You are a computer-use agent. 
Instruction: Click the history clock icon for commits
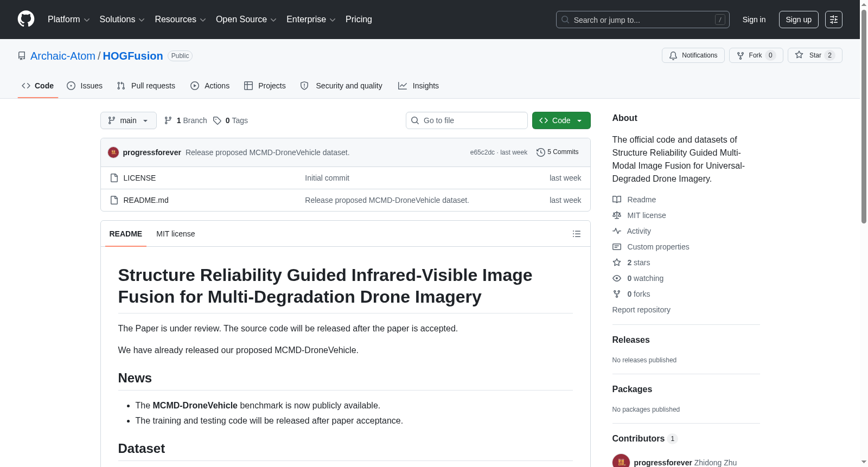[x=540, y=152]
